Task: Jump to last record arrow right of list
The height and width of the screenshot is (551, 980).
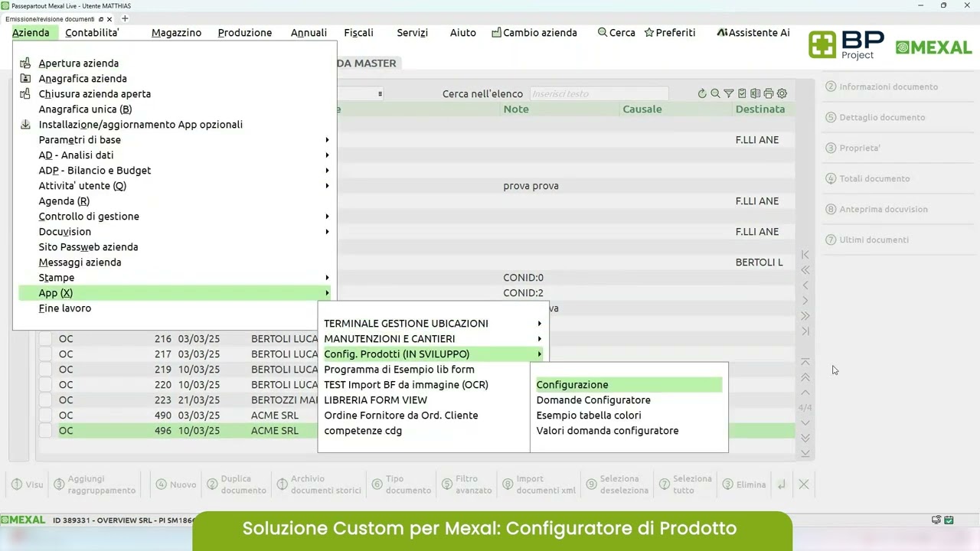Action: click(805, 331)
